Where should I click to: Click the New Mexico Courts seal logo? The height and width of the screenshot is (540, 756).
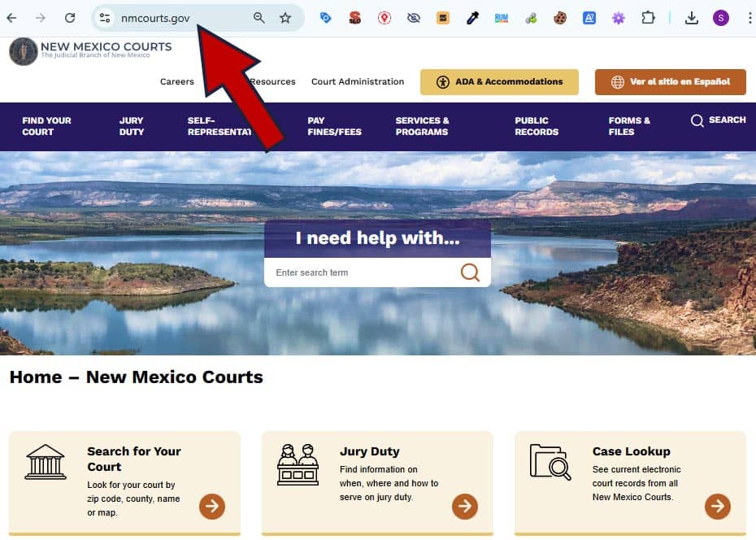click(23, 50)
